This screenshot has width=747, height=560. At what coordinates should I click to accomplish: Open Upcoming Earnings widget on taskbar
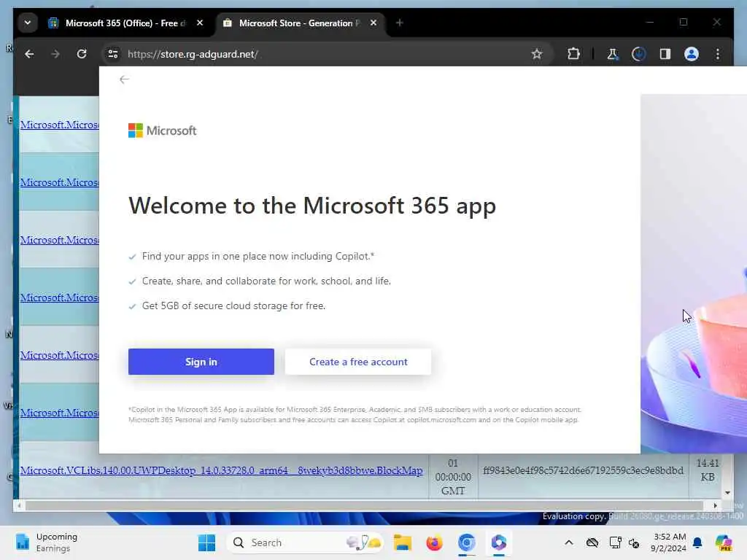[x=46, y=542]
